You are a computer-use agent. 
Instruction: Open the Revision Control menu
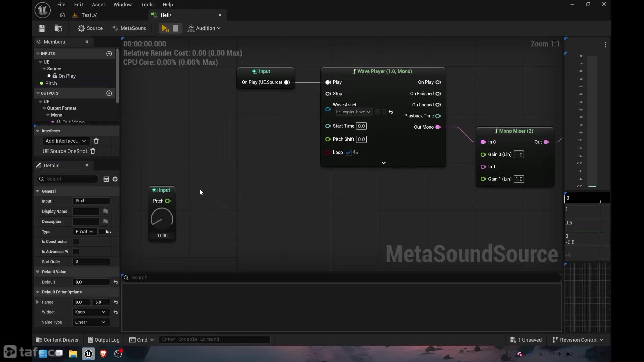click(x=578, y=340)
